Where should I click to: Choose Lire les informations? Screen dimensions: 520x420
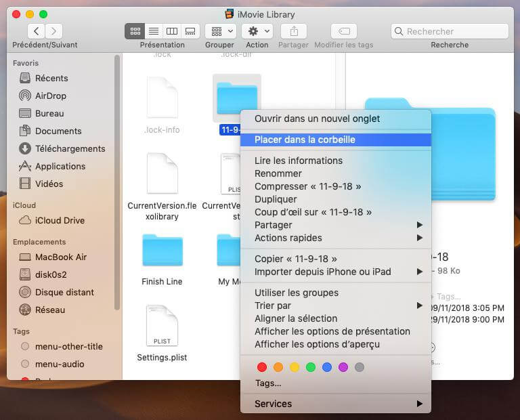(x=336, y=161)
